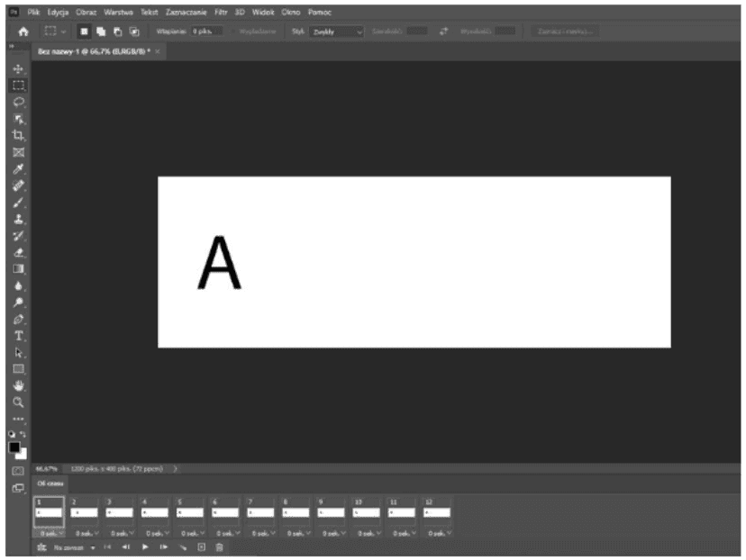Select the Hand tool
Viewport: 746px width, 560px height.
18,385
